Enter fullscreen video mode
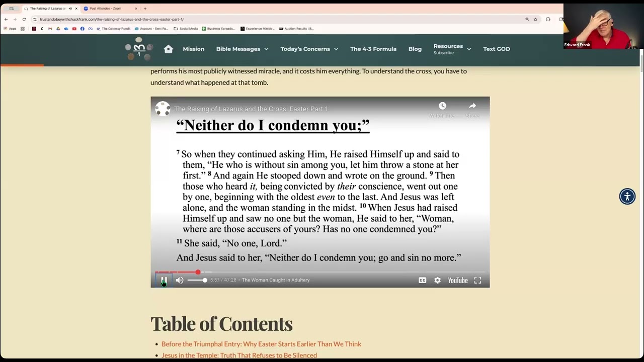The height and width of the screenshot is (362, 644). pos(477,280)
